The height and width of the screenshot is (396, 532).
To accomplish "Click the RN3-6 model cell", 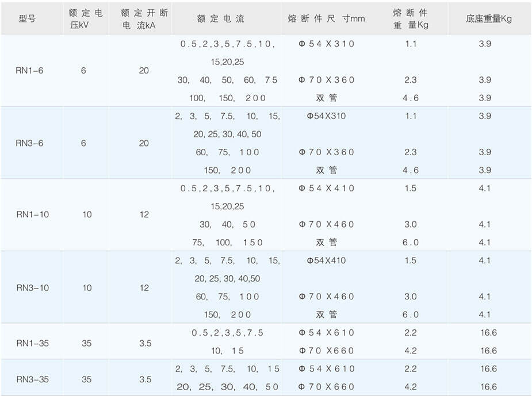I will pos(29,143).
